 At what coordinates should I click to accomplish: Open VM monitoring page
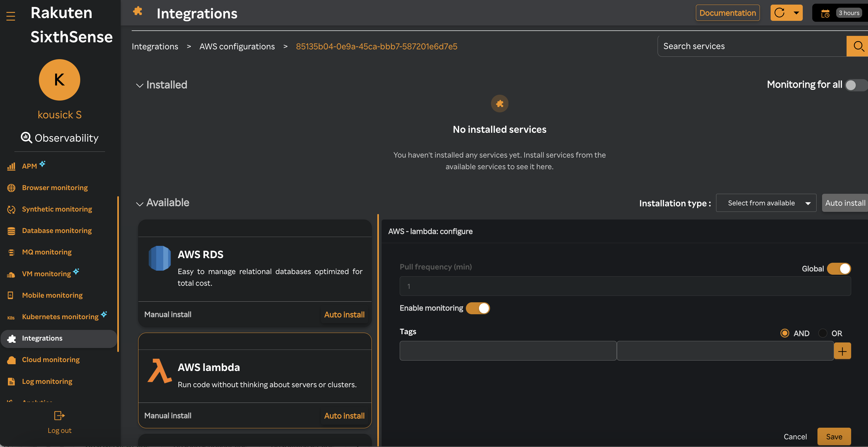click(46, 273)
